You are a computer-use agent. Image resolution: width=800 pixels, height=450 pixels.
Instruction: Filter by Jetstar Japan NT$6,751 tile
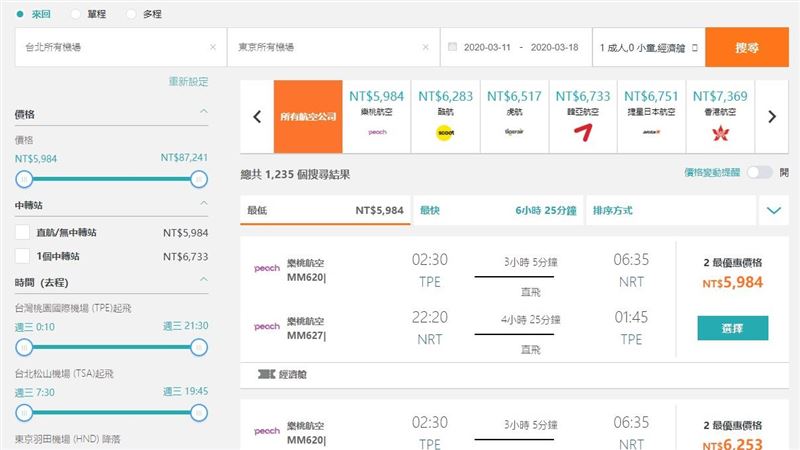pyautogui.click(x=652, y=117)
